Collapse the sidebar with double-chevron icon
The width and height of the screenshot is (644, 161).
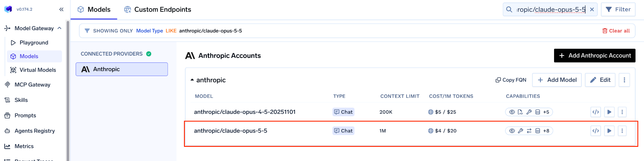(61, 9)
